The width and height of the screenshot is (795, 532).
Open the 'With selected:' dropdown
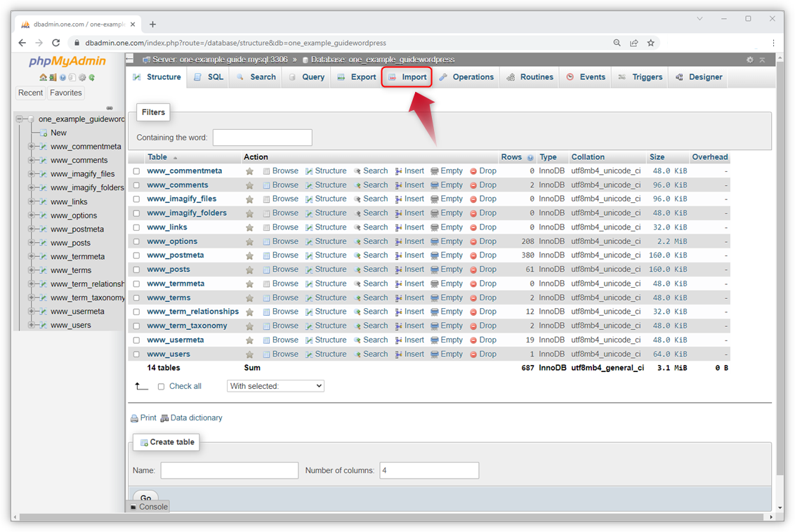pyautogui.click(x=275, y=386)
